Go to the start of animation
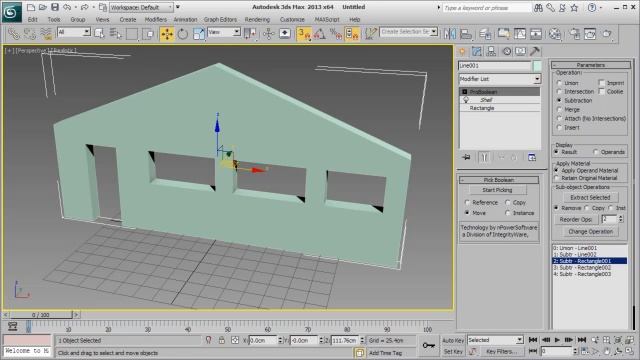640x360 pixels. [x=533, y=340]
